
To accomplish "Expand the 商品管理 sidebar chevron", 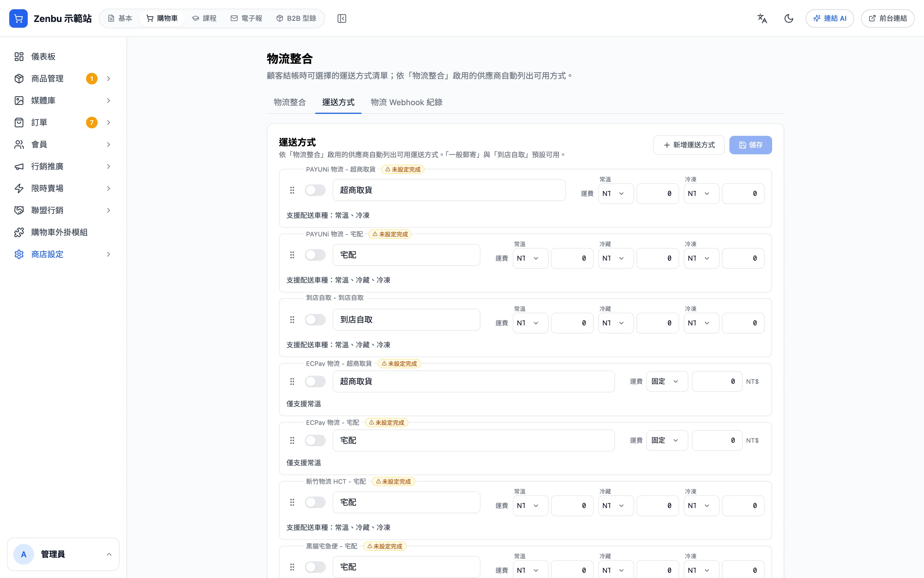I will point(109,78).
